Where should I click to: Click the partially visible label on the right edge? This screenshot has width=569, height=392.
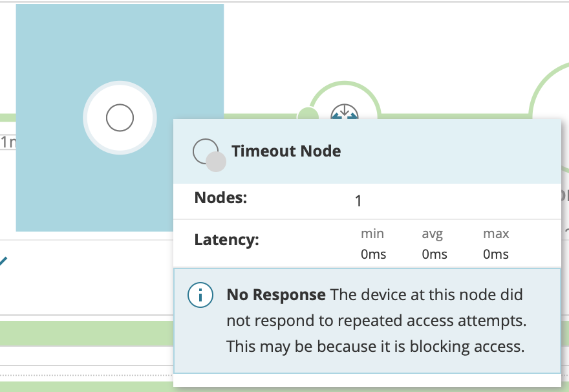point(564,194)
